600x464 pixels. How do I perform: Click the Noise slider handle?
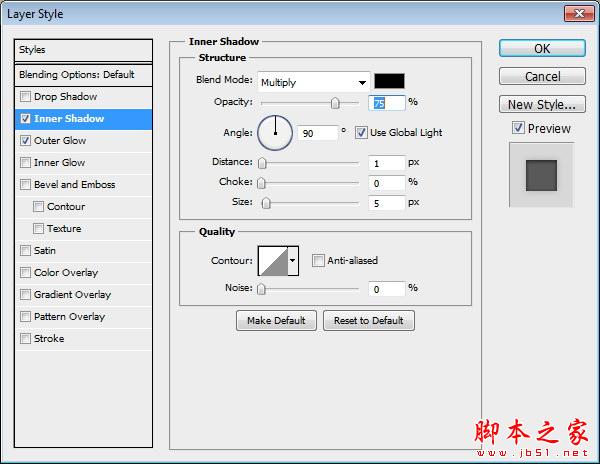coord(261,289)
